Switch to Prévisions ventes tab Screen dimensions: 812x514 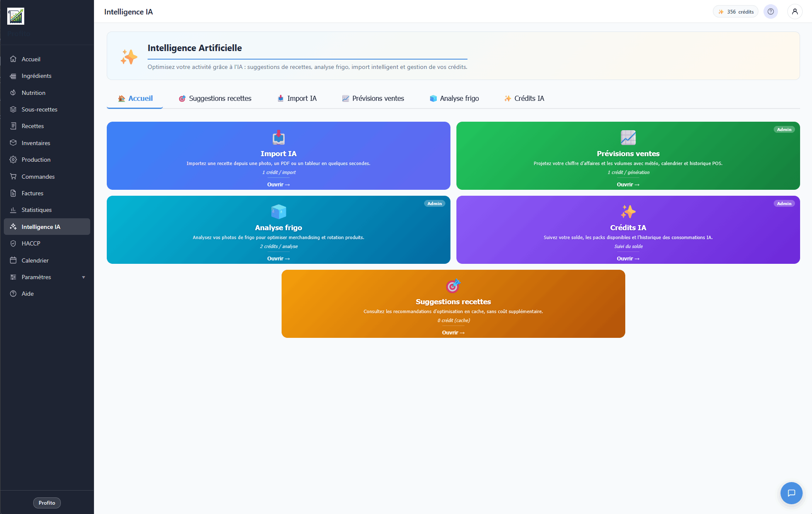click(373, 98)
